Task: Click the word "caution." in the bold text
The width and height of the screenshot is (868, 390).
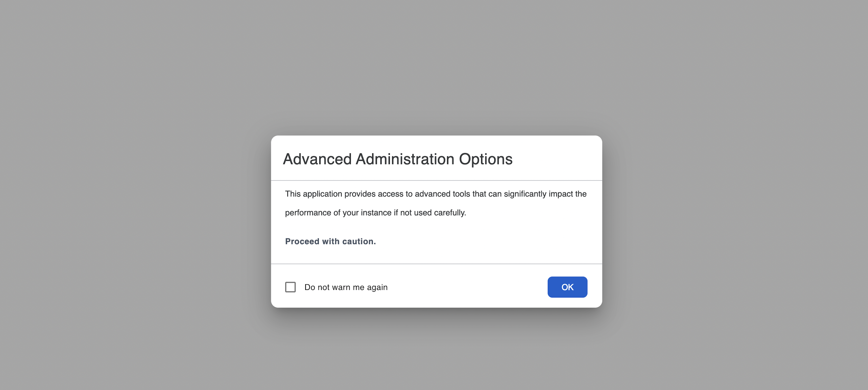Action: tap(359, 241)
